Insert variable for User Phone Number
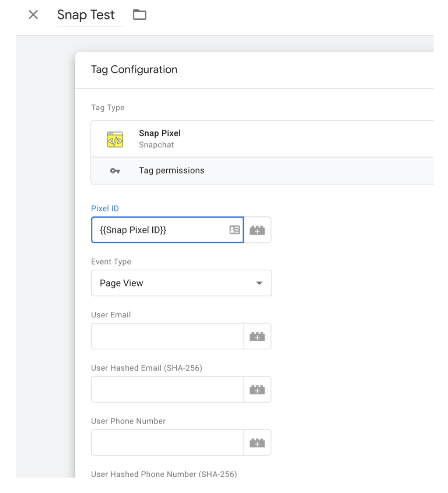The width and height of the screenshot is (448, 493). (x=257, y=442)
